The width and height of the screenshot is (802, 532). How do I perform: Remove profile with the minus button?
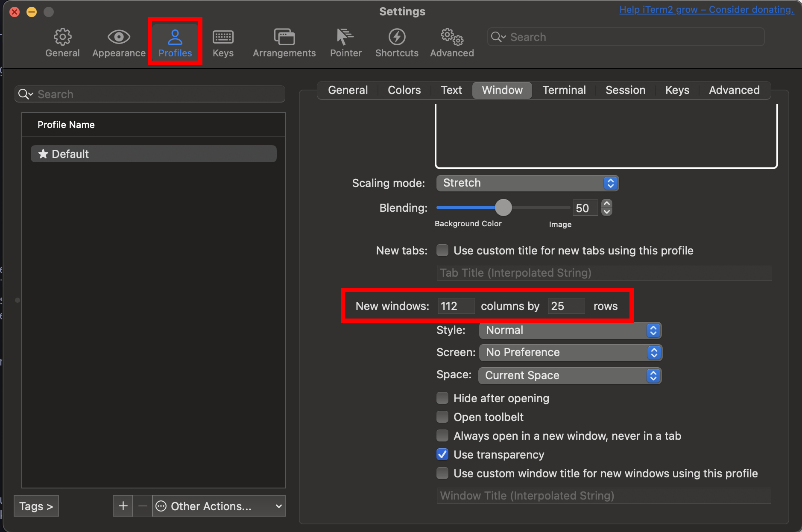coord(143,506)
